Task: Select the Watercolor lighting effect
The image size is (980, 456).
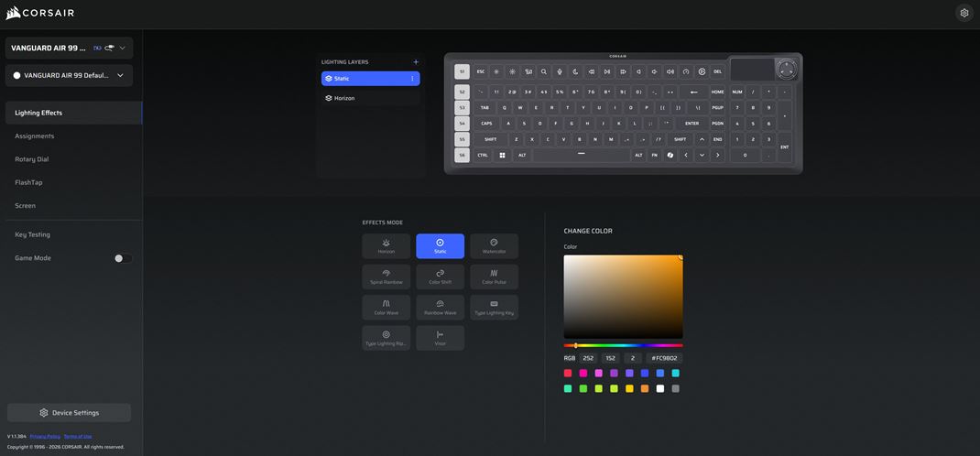Action: click(x=494, y=245)
